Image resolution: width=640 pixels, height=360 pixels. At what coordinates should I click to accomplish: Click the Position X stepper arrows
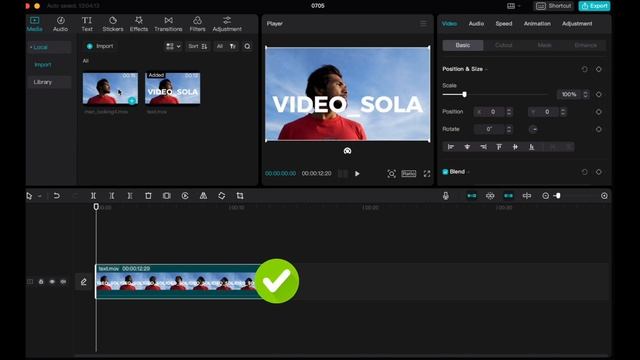tap(509, 112)
